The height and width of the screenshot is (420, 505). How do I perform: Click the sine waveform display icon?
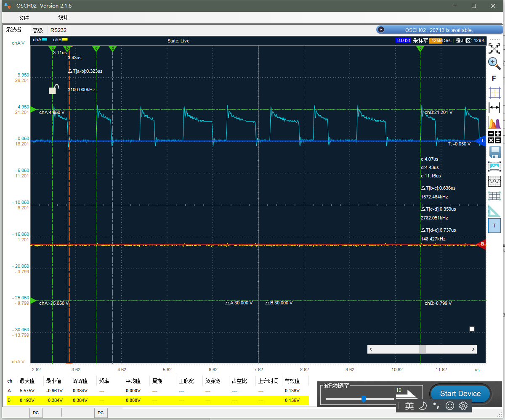click(x=494, y=181)
